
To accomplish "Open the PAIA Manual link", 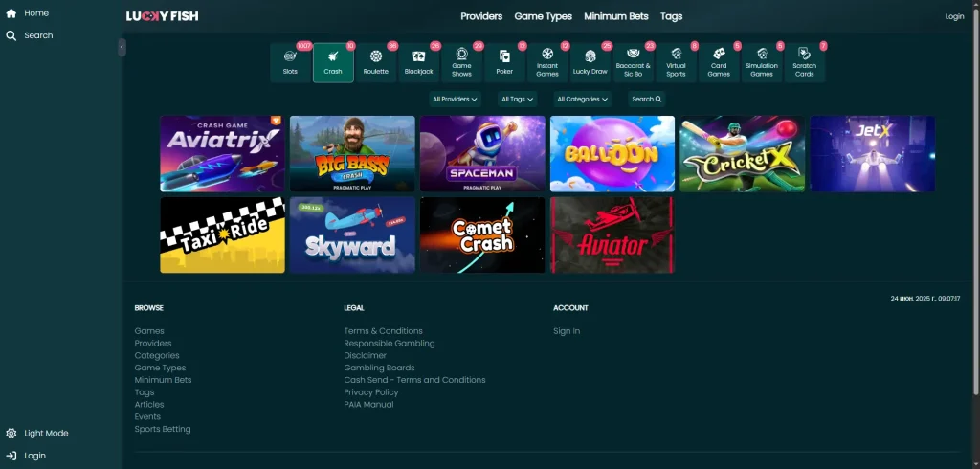I will click(368, 405).
